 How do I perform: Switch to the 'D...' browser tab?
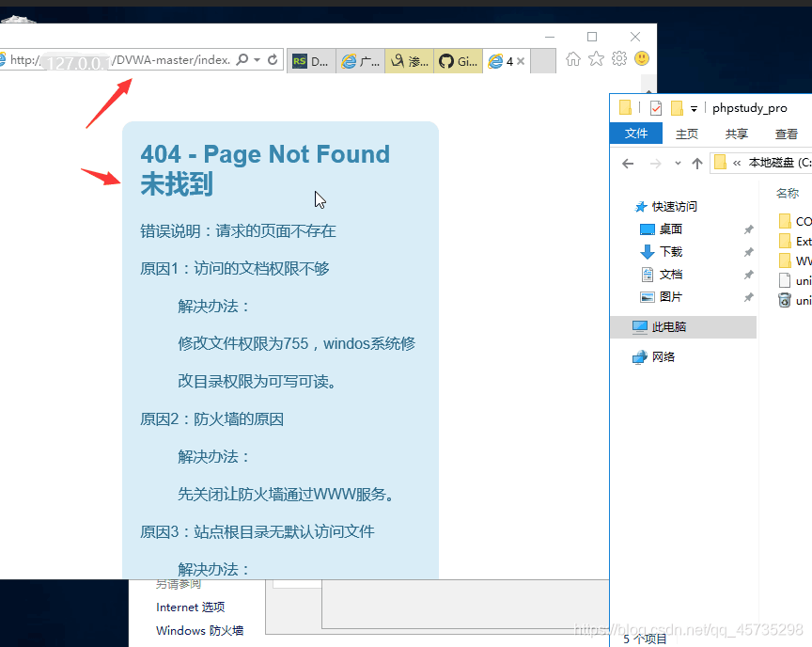[x=311, y=61]
